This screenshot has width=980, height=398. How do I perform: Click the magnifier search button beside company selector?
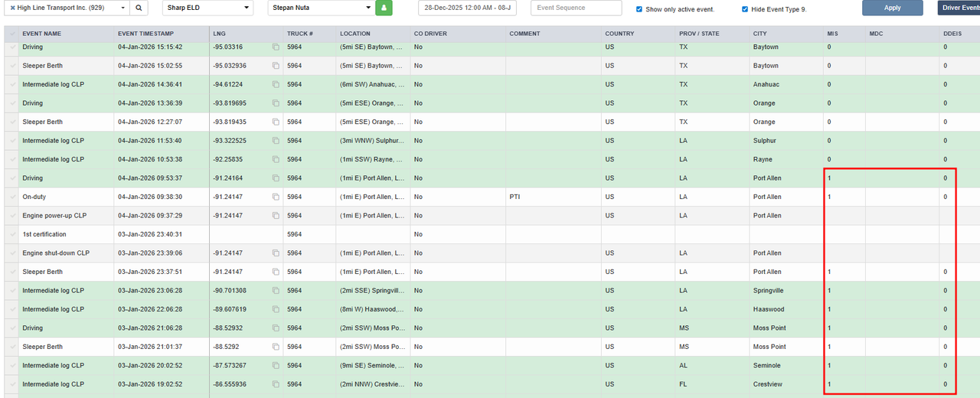click(x=139, y=8)
